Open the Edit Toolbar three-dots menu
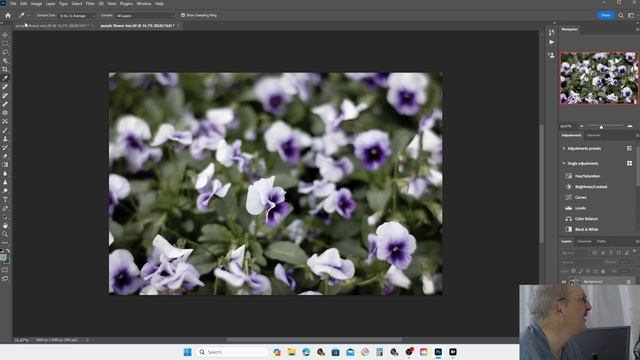 point(5,242)
